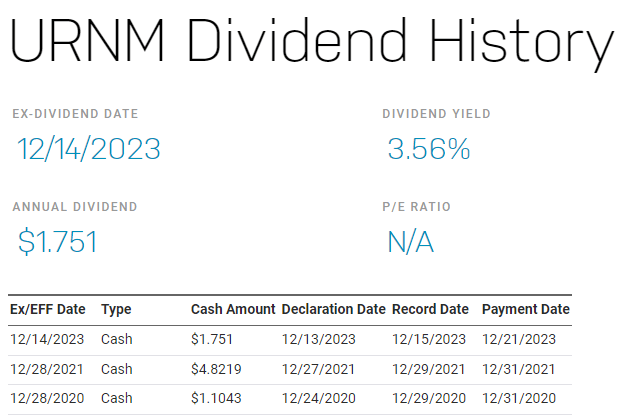Image resolution: width=621 pixels, height=420 pixels.
Task: Select Type cell in the 12/14/2023 row
Action: tap(116, 340)
